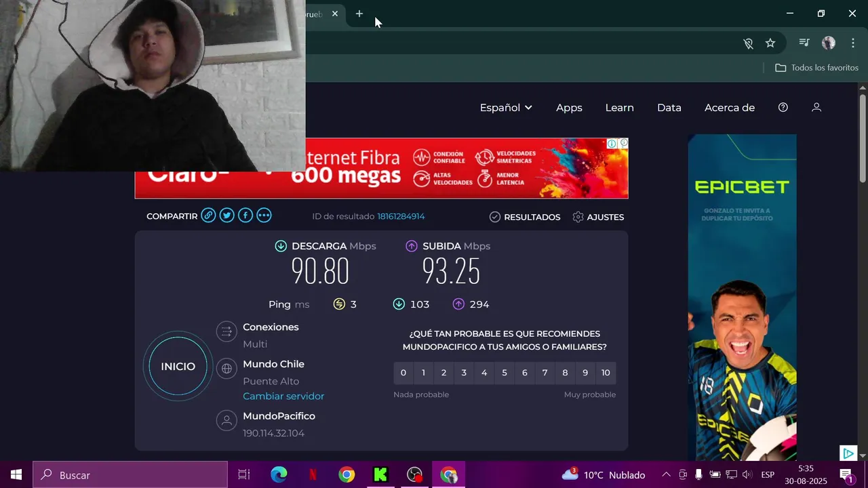This screenshot has width=868, height=488.
Task: Rate recommendation 7
Action: tap(545, 373)
